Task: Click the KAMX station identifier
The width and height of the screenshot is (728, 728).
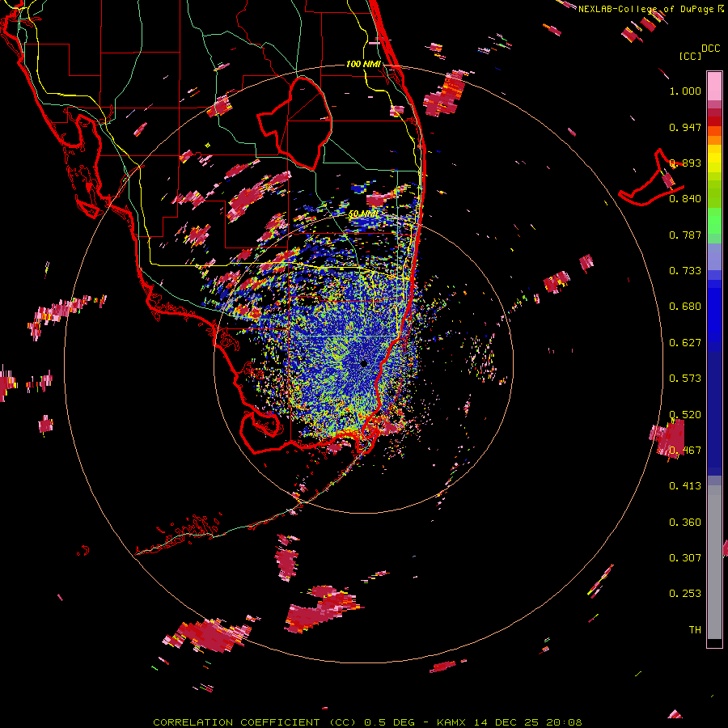Action: point(451,722)
